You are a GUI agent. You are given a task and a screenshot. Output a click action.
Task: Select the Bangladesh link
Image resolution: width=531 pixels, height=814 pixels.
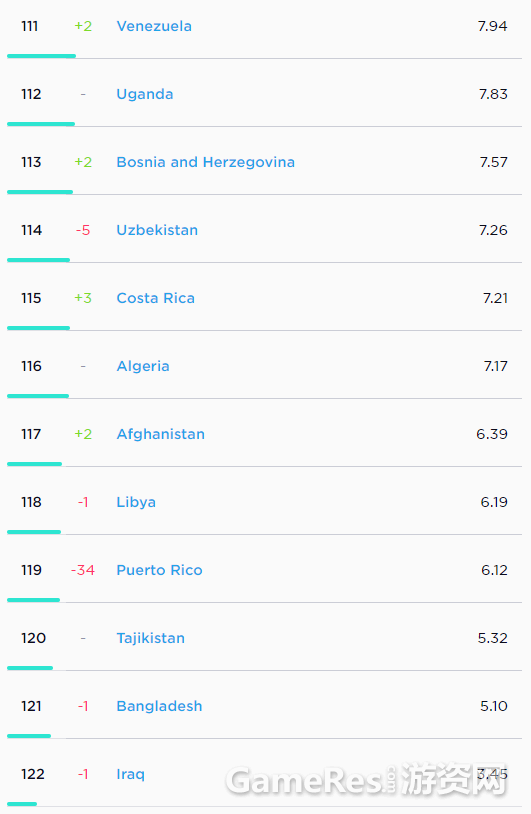click(x=159, y=706)
